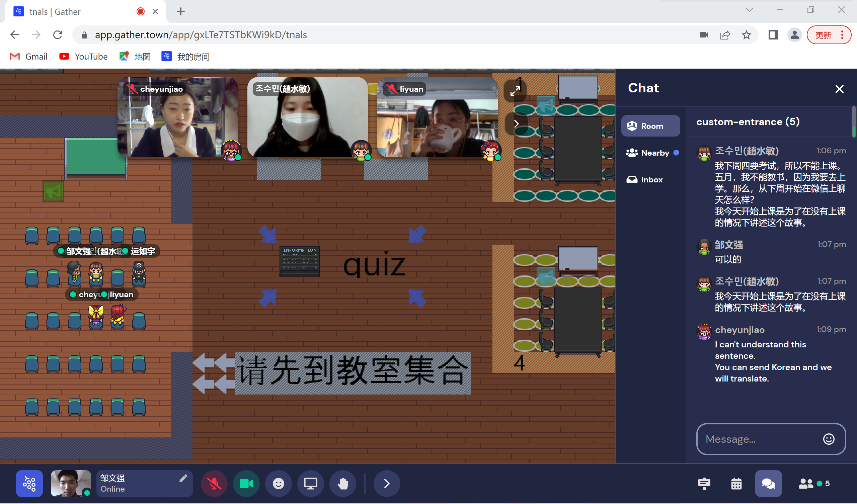Turn off the camera with the green video button
This screenshot has width=857, height=504.
(x=246, y=483)
